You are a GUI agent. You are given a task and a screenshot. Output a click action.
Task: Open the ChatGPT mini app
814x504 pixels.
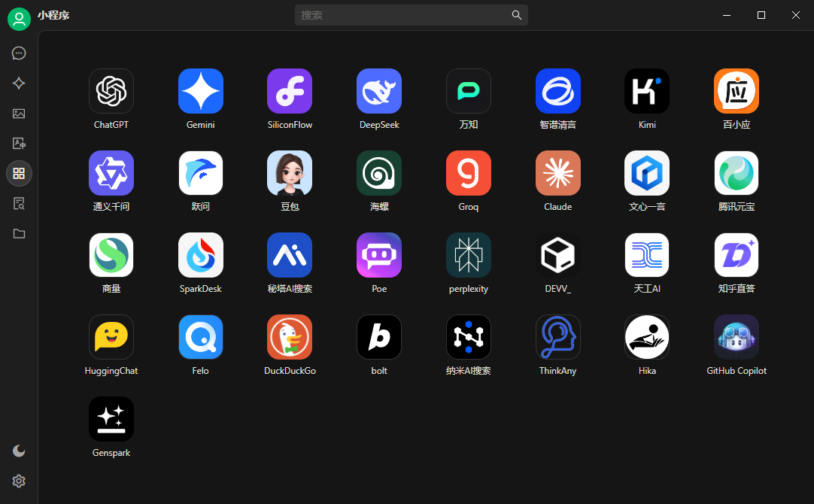coord(111,91)
